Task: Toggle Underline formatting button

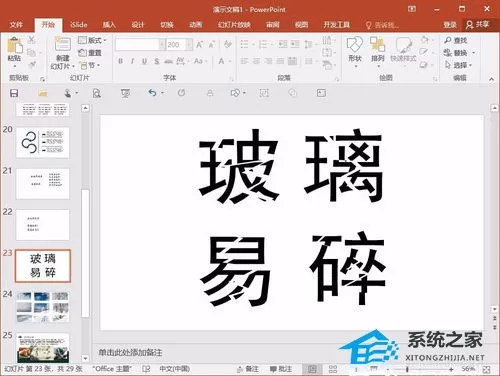Action: [x=144, y=61]
